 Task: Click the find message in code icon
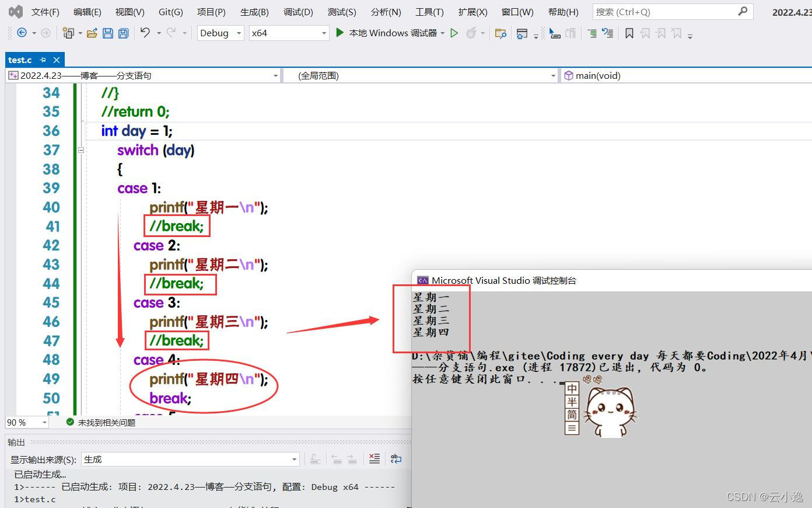pos(315,459)
